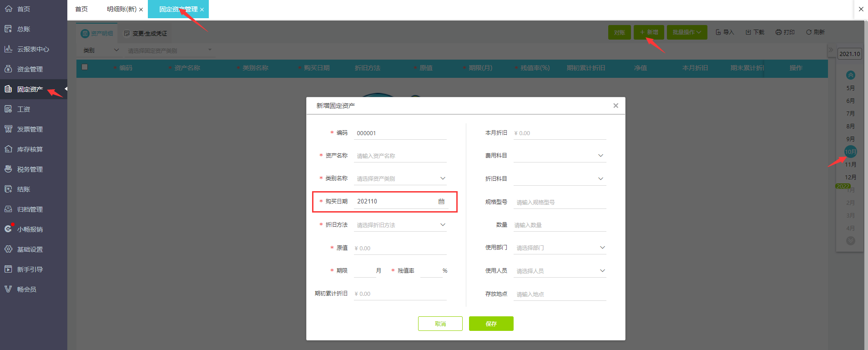Close the 固定资产管理 tab
Screen dimensions: 868x350
point(202,10)
